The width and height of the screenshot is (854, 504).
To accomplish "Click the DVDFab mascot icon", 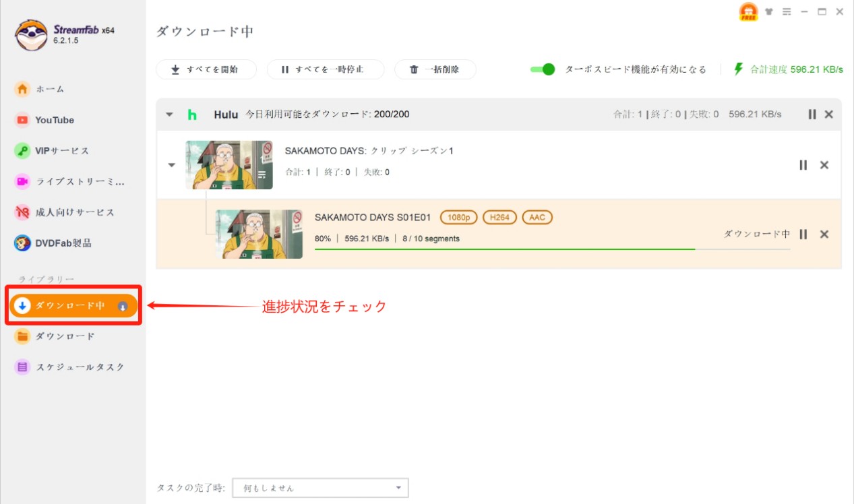I will point(22,243).
